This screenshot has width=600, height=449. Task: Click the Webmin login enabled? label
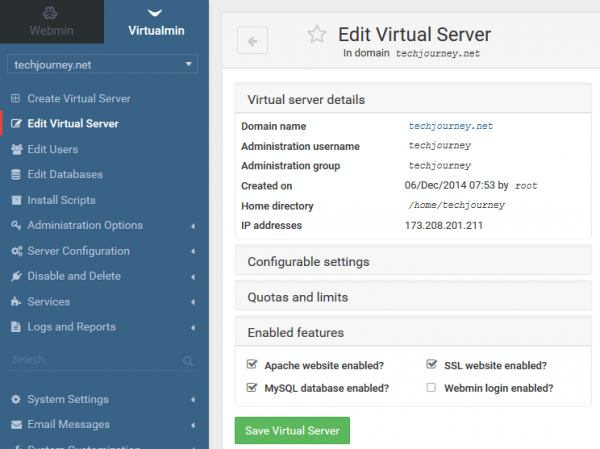tap(499, 388)
